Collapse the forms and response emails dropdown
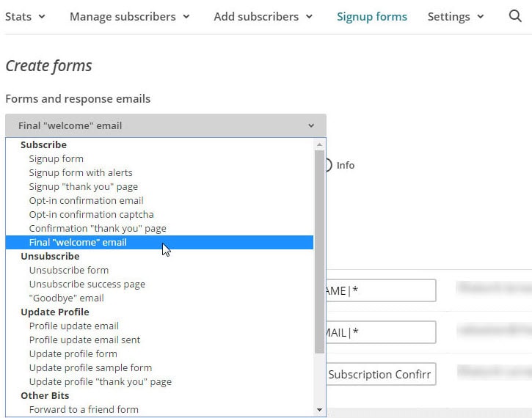Screen dimensions: 532x418 click(x=165, y=125)
